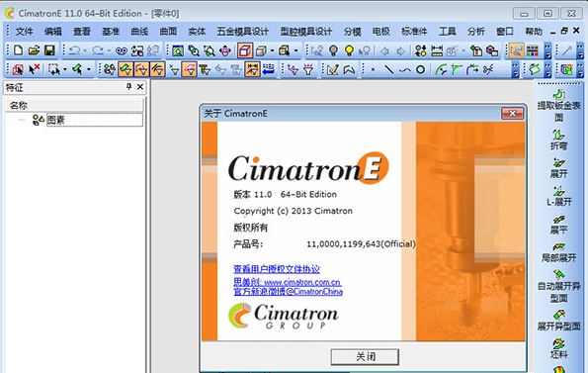Image resolution: width=588 pixels, height=373 pixels.
Task: Click the product number 11,0000,1199,643(Official)
Action: coord(361,244)
